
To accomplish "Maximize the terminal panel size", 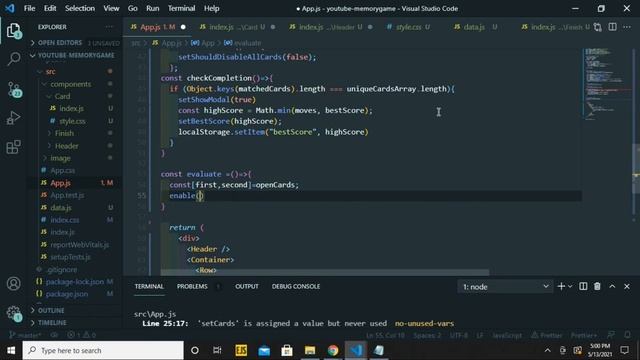I will coord(612,287).
